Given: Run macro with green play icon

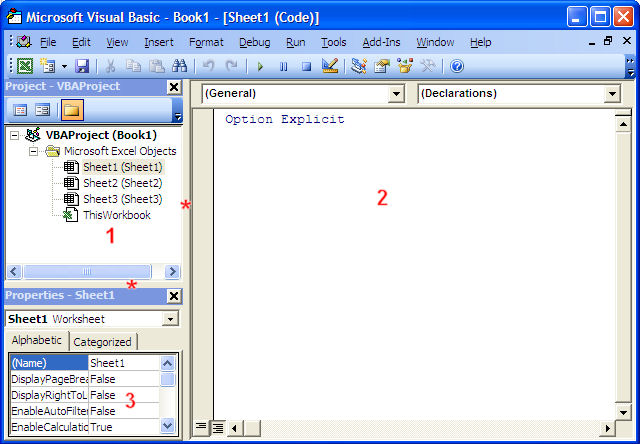Looking at the screenshot, I should click(x=260, y=66).
